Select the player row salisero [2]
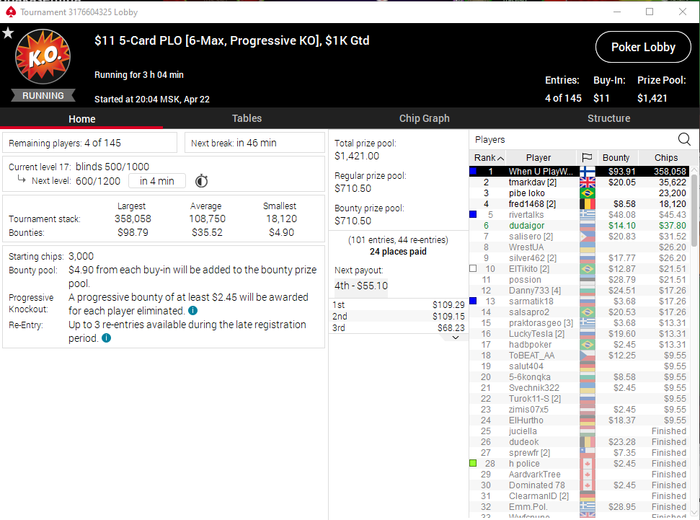700x520 pixels. pos(579,236)
